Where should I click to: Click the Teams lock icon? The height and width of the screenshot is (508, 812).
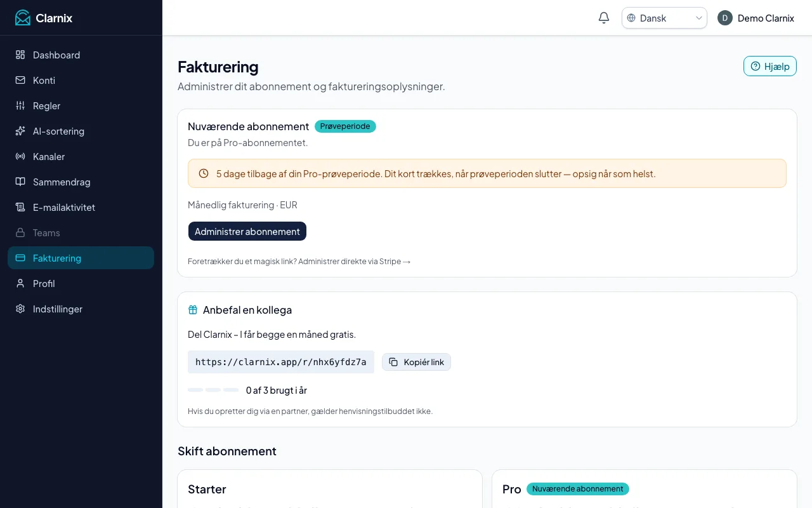pos(20,232)
